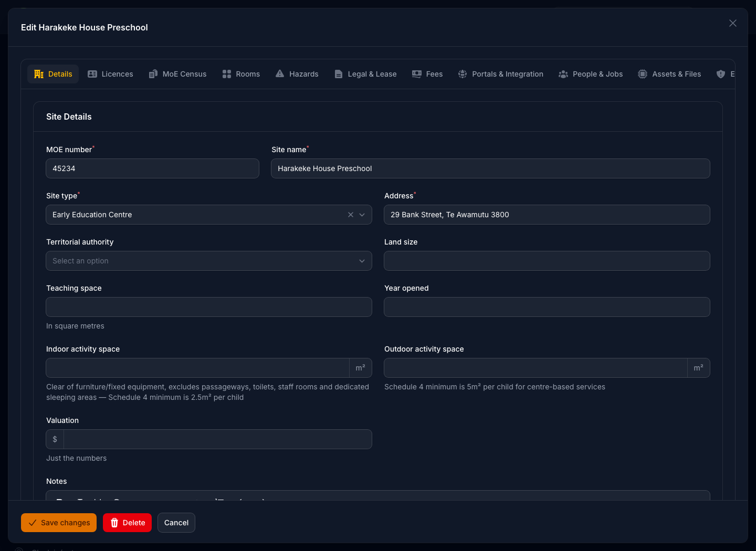Click the Indoor activity space field

click(x=198, y=368)
